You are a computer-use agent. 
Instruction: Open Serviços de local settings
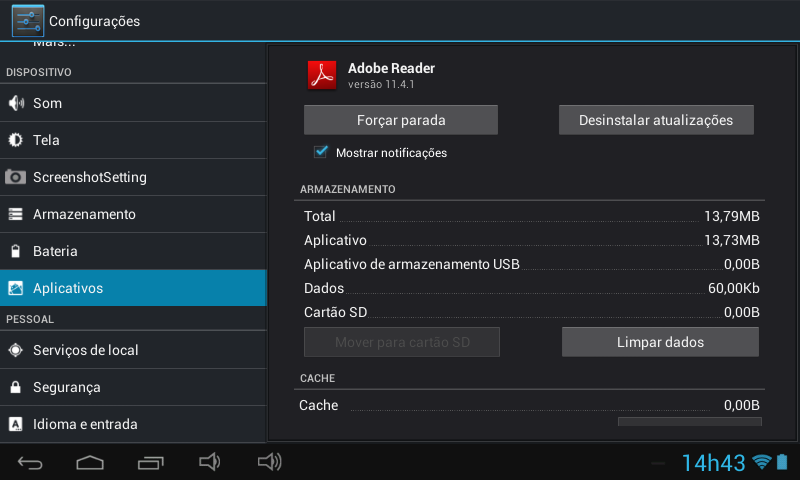(133, 350)
